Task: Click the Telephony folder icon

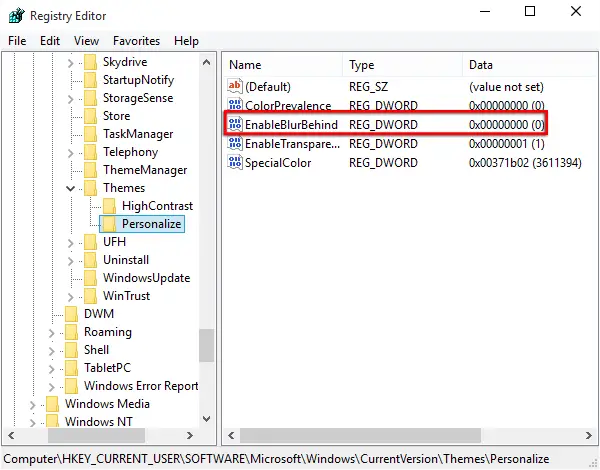Action: (x=90, y=152)
